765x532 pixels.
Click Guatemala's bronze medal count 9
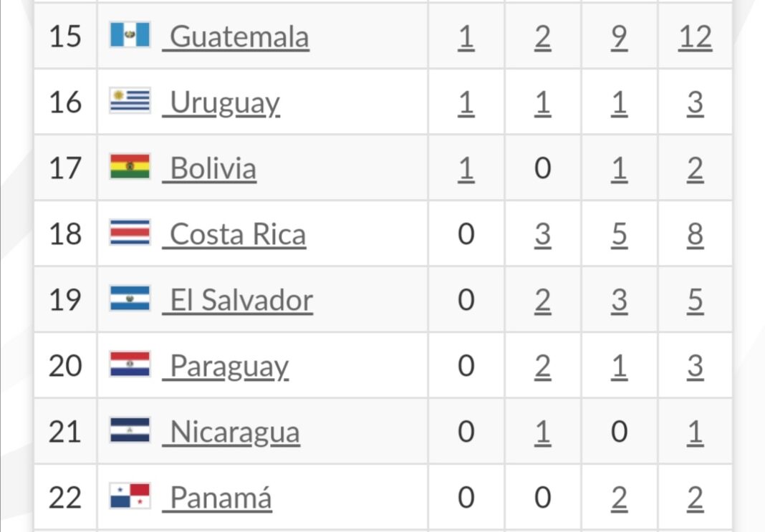coord(619,37)
